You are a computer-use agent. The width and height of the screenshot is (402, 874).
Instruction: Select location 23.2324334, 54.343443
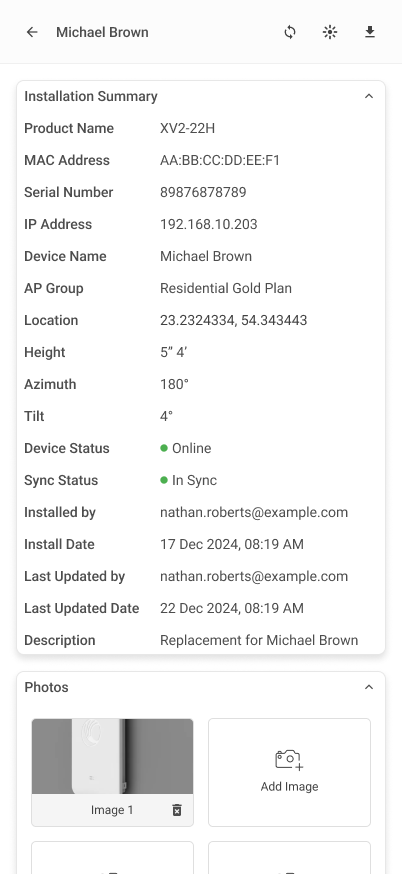(234, 321)
